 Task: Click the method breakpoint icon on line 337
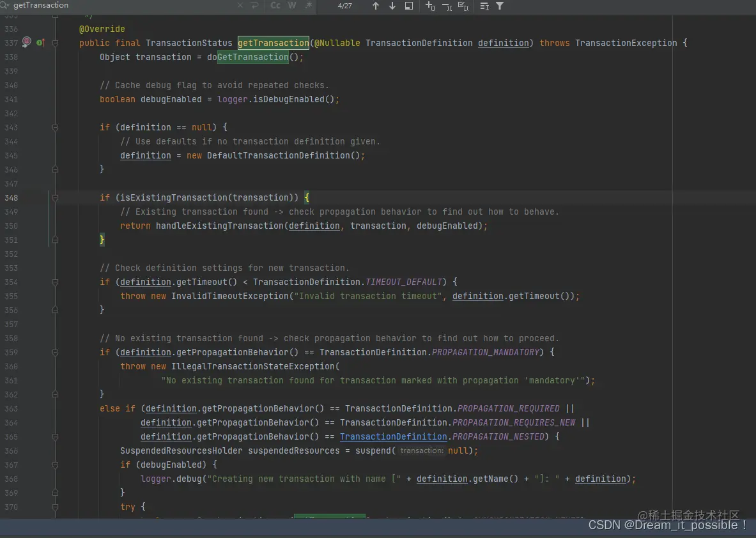click(26, 42)
